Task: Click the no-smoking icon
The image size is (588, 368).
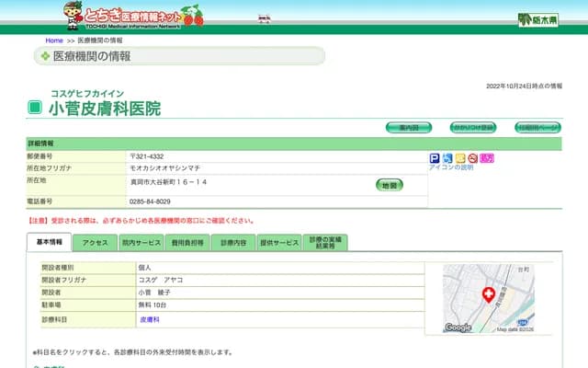Action: click(473, 158)
